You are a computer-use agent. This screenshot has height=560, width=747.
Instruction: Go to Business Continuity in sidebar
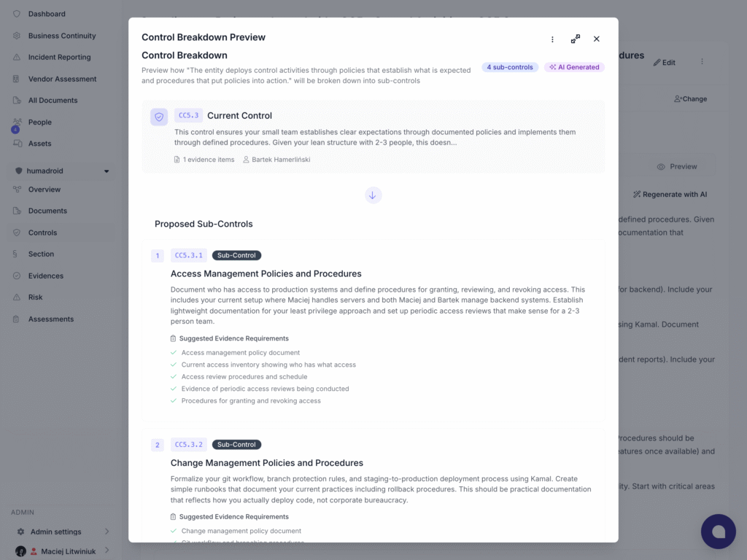pyautogui.click(x=61, y=36)
